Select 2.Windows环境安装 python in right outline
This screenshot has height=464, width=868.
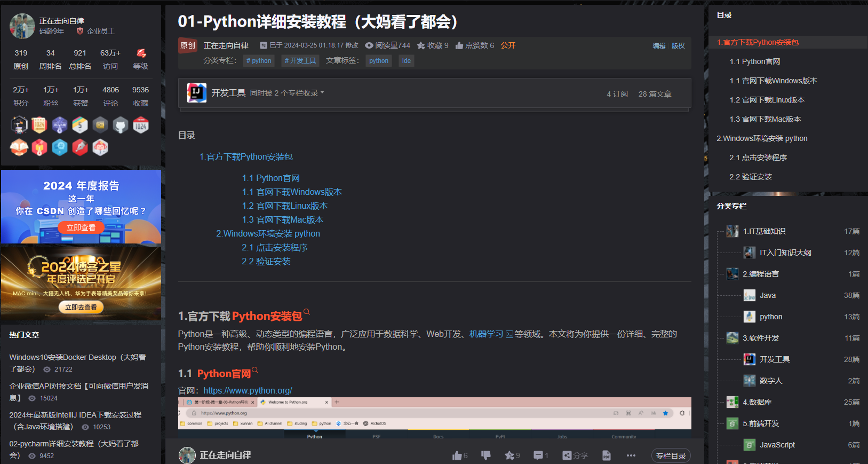point(762,138)
